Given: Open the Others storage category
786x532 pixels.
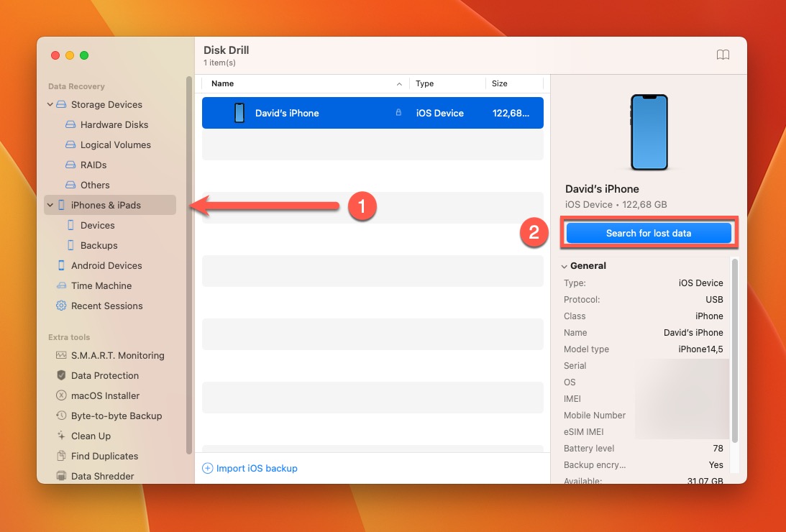Looking at the screenshot, I should (x=95, y=185).
